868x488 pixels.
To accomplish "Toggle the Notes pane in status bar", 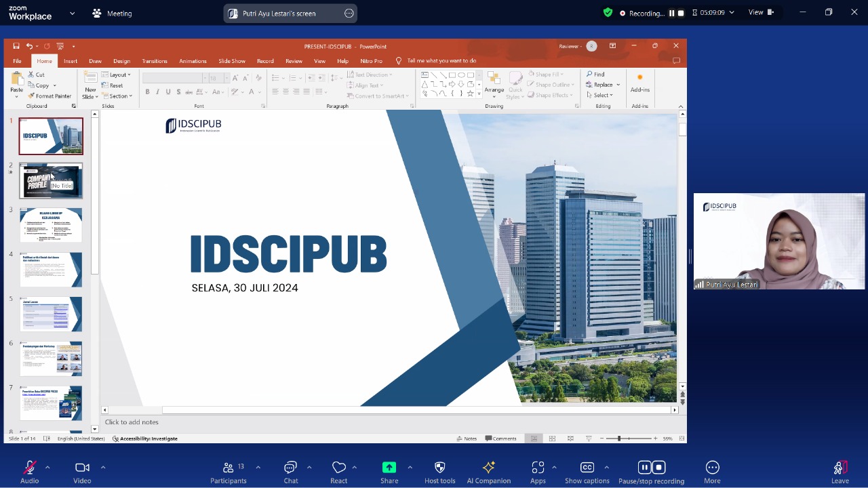I will click(467, 439).
